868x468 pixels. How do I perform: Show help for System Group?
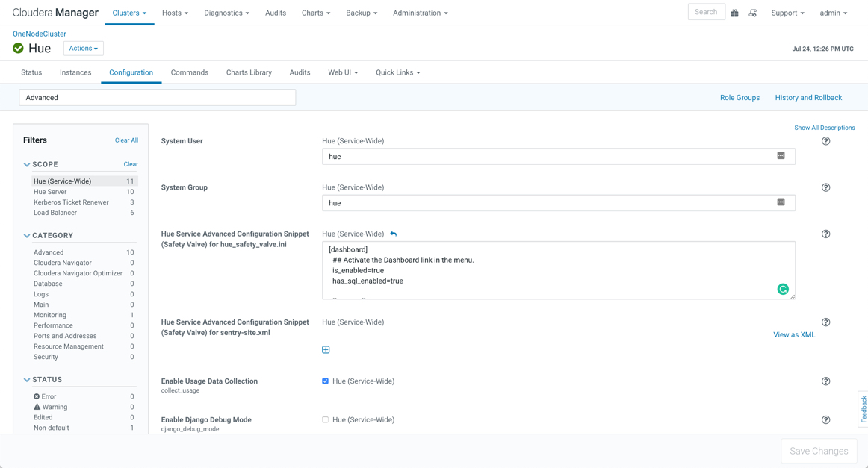click(826, 187)
